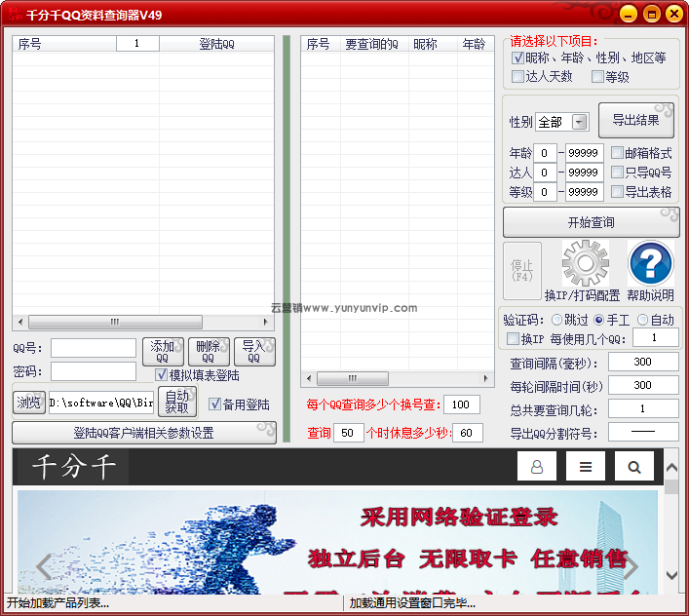Open 登陆QQ客户端相关参数设置
Viewport: 689px width, 616px height.
click(x=144, y=433)
